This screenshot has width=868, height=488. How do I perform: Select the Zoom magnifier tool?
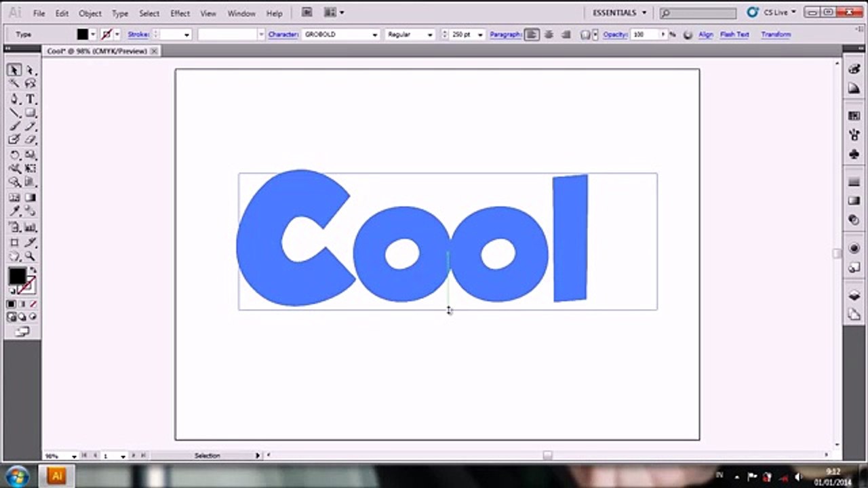click(x=30, y=256)
